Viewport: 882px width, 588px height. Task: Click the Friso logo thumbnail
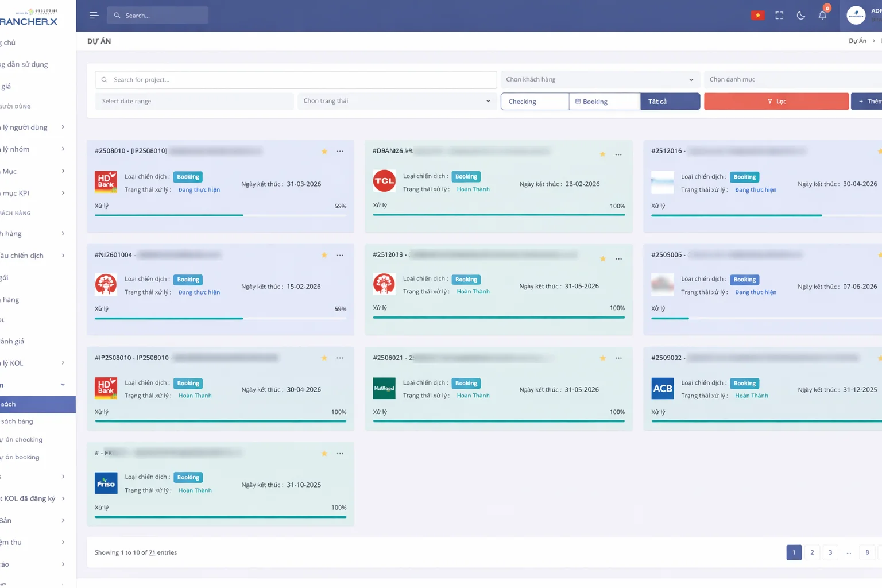tap(106, 483)
